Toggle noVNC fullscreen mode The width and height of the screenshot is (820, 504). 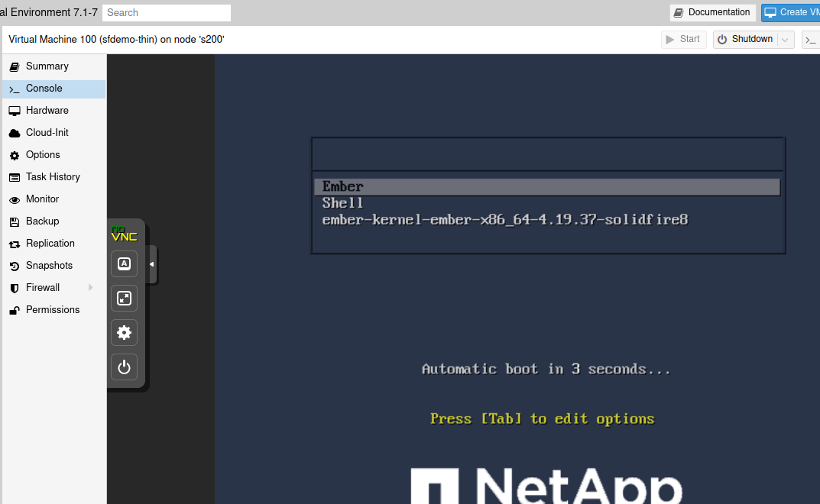124,299
